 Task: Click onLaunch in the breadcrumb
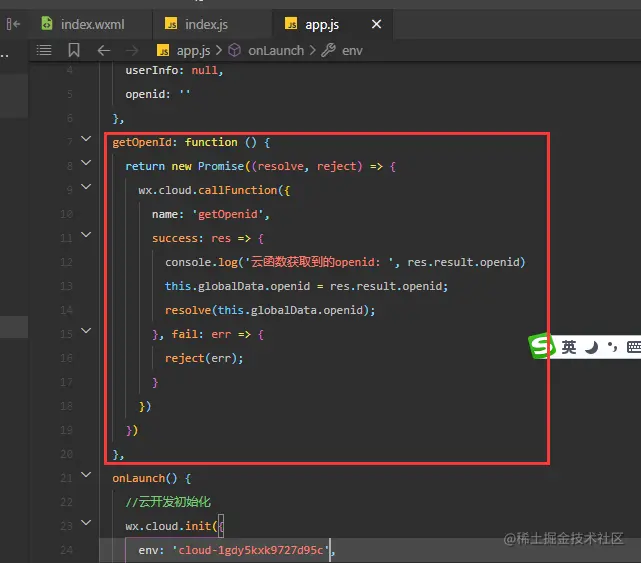point(276,51)
